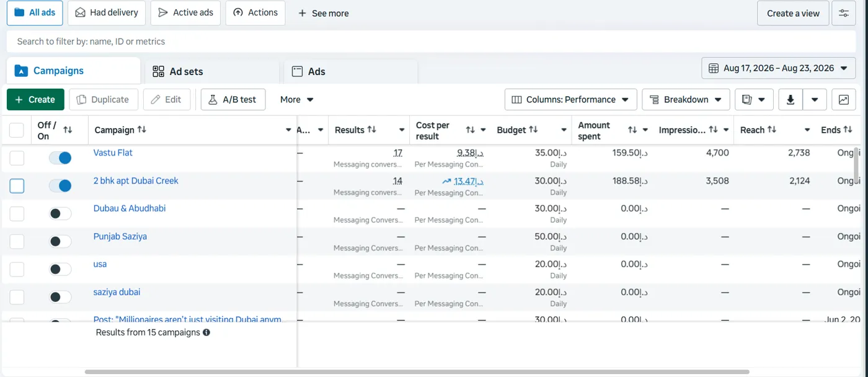The height and width of the screenshot is (377, 868).
Task: Click the Edit button
Action: tap(167, 99)
